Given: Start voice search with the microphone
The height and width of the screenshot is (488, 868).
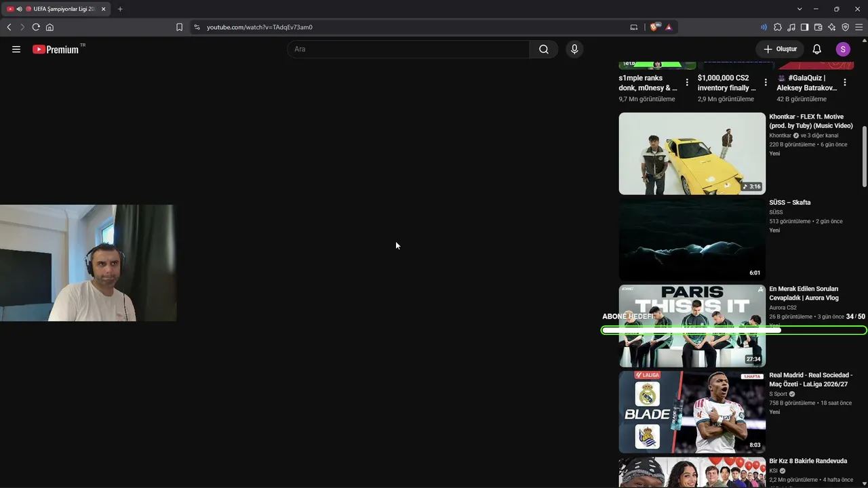Looking at the screenshot, I should coord(574,49).
